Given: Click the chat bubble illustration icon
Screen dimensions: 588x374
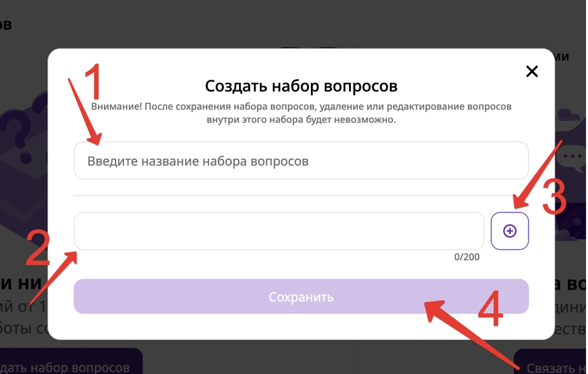Looking at the screenshot, I should point(573,157).
